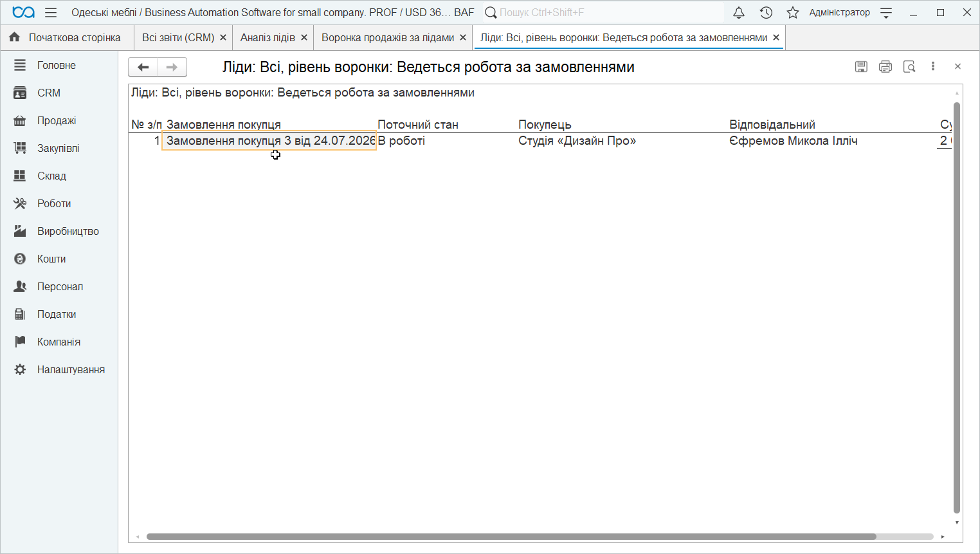Open Склад section in sidebar

(x=59, y=176)
